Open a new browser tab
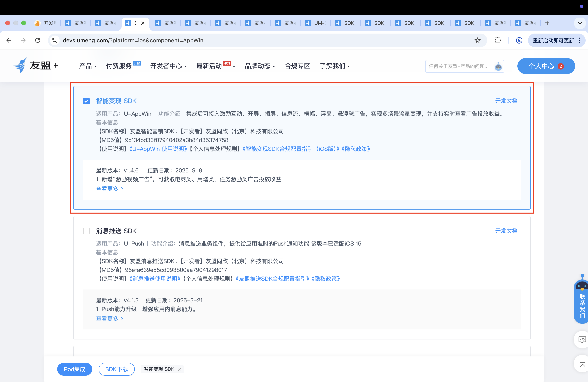The width and height of the screenshot is (588, 382). tap(547, 23)
